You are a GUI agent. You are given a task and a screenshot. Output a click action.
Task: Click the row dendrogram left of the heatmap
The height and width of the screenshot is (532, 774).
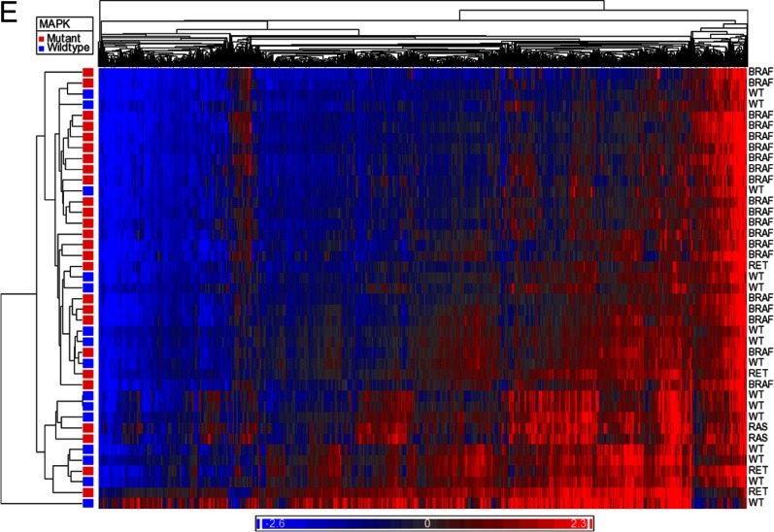click(41, 287)
